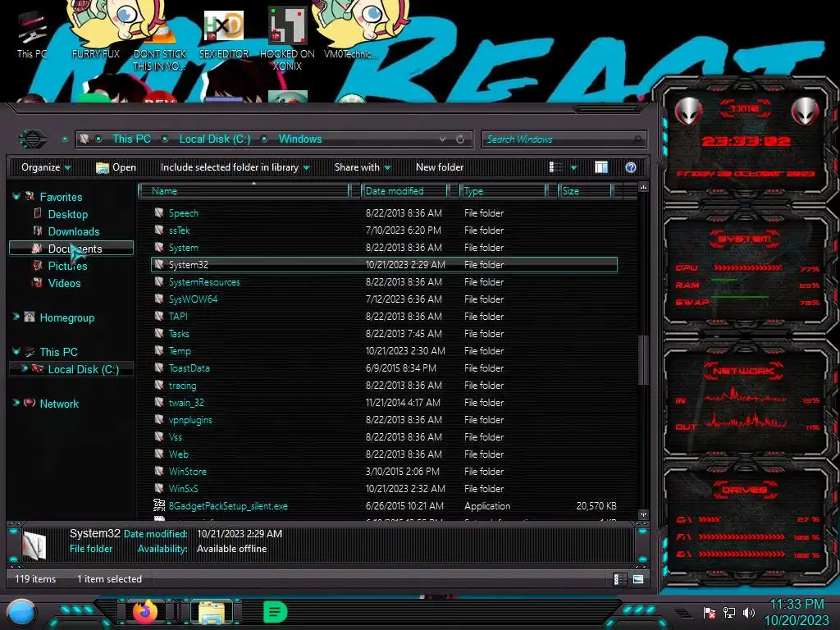The image size is (840, 630).
Task: Select Downloads in Favorites
Action: tap(73, 231)
